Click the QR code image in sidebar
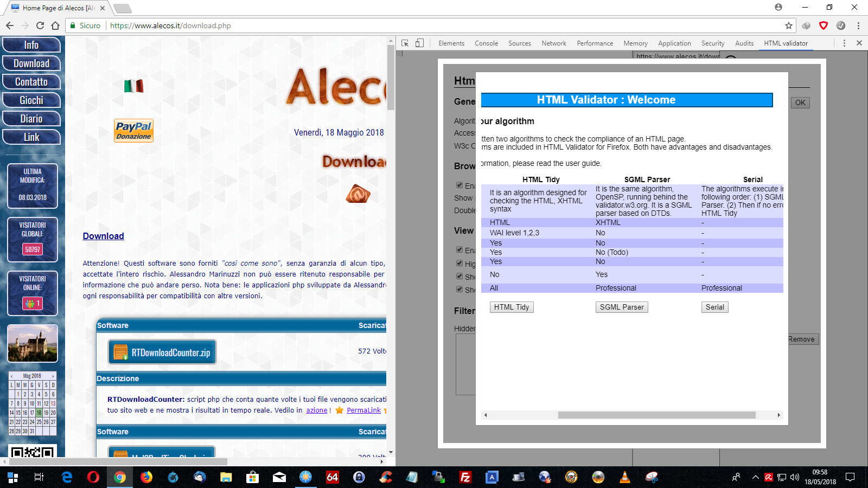 tap(33, 451)
